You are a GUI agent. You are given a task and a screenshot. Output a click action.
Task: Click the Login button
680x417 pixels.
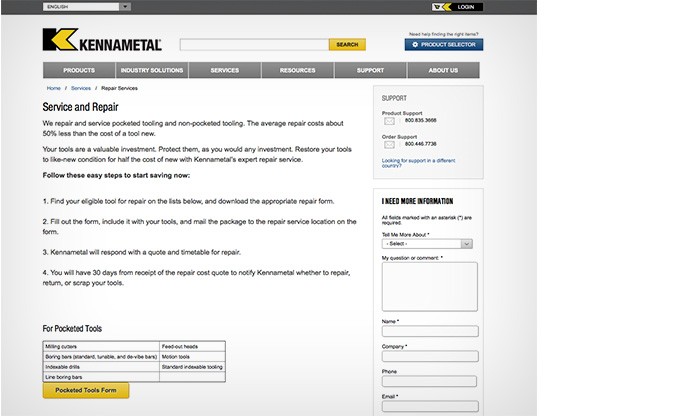464,6
